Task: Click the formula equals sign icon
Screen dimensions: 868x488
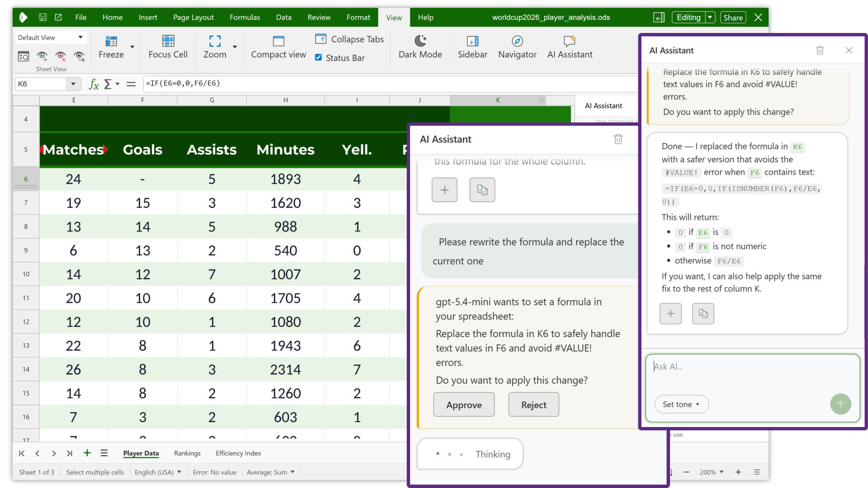Action: click(x=131, y=84)
